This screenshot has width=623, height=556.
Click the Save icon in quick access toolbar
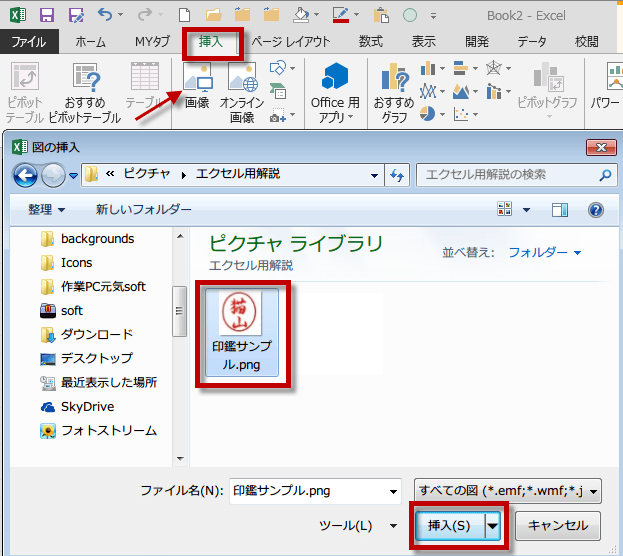[x=47, y=15]
